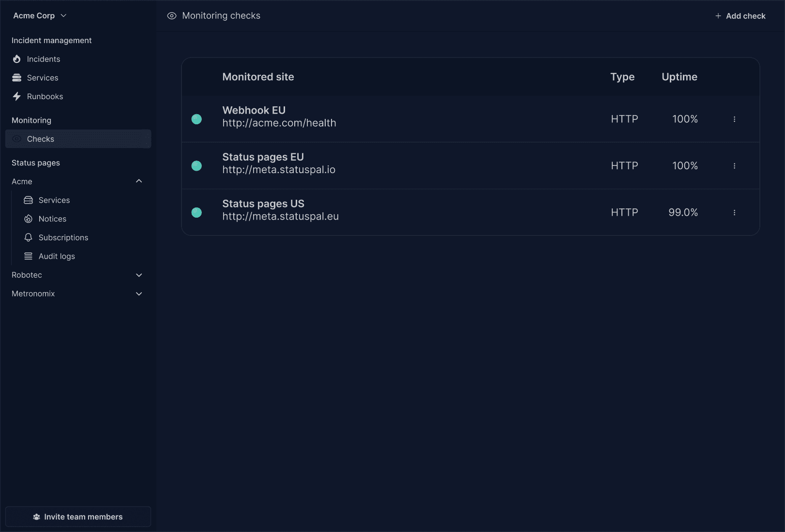
Task: Click the Monitoring checks page title
Action: pyautogui.click(x=221, y=16)
